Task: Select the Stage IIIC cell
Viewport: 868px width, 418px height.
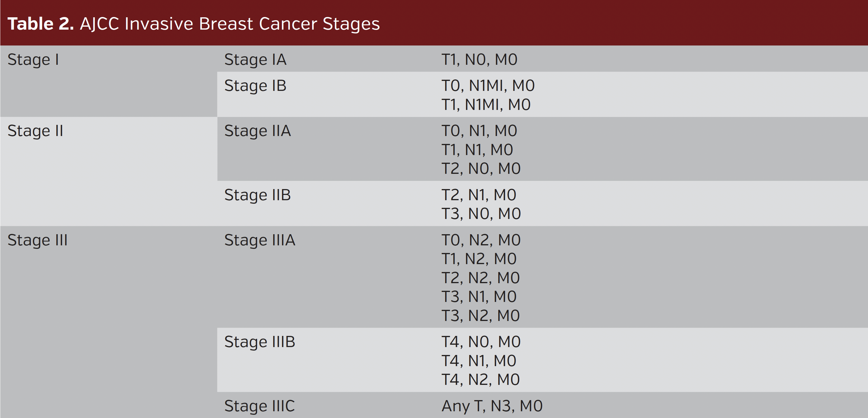Action: pos(259,406)
